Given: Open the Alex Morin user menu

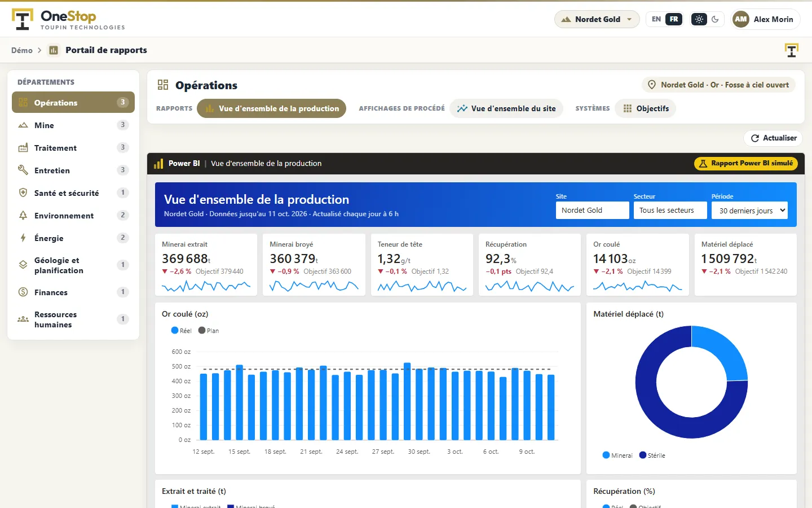Looking at the screenshot, I should pos(765,19).
